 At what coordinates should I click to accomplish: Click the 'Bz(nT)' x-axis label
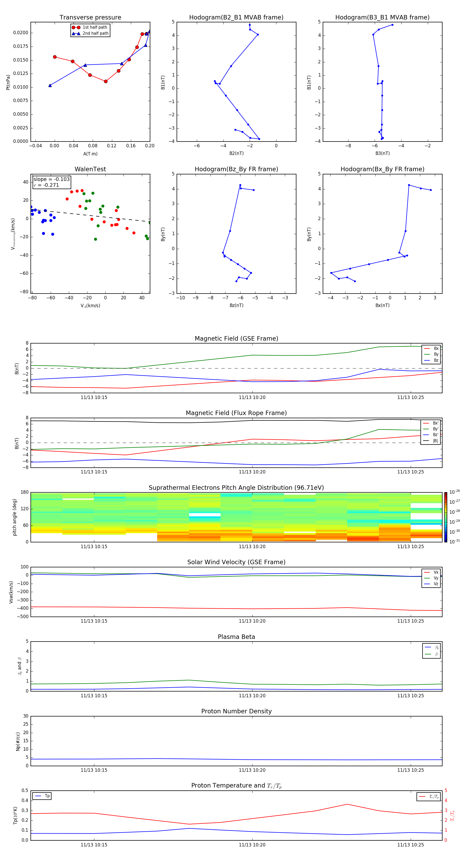tap(236, 305)
